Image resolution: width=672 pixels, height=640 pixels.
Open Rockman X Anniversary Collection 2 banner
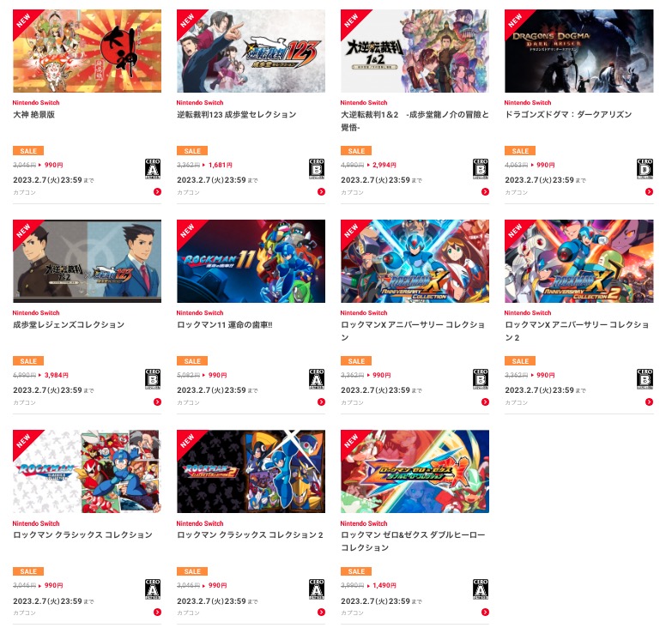[579, 262]
